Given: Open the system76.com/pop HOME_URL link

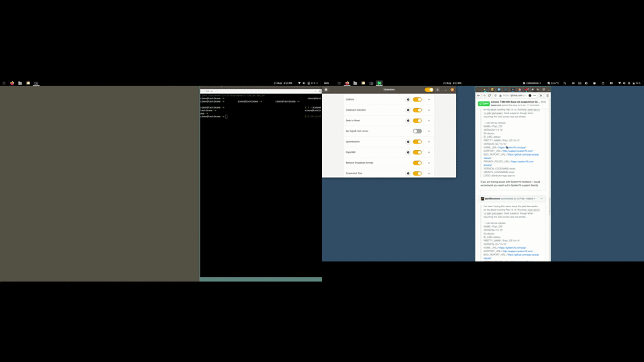Looking at the screenshot, I should pyautogui.click(x=513, y=147).
